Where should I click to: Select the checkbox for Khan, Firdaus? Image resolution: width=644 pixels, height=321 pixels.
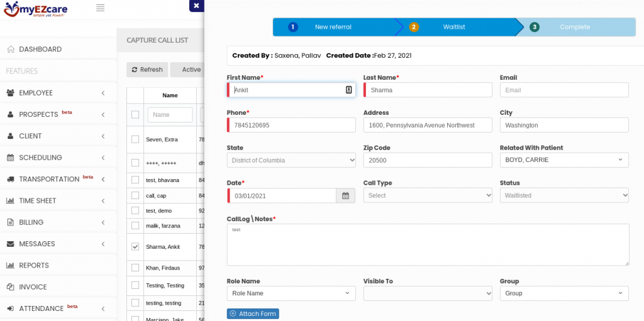point(135,268)
